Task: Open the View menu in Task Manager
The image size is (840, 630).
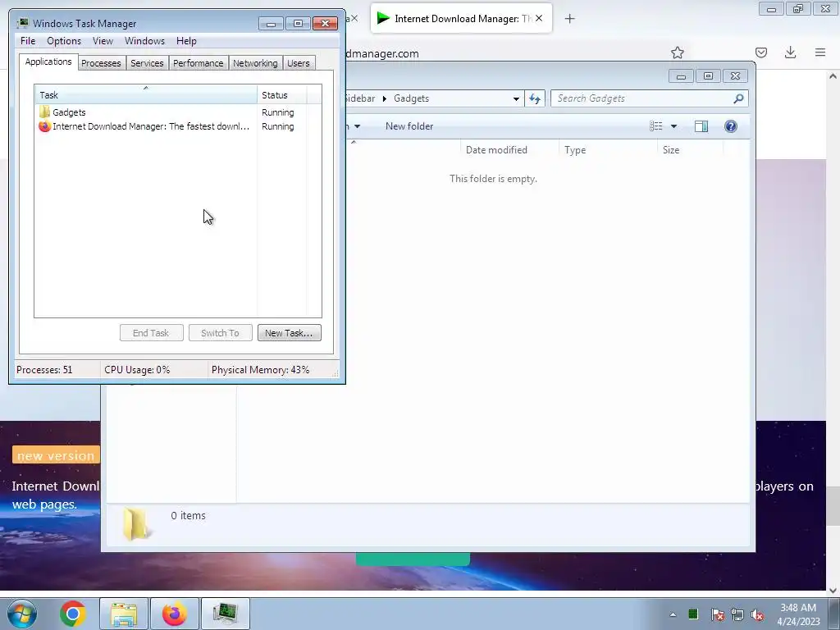Action: coord(103,41)
